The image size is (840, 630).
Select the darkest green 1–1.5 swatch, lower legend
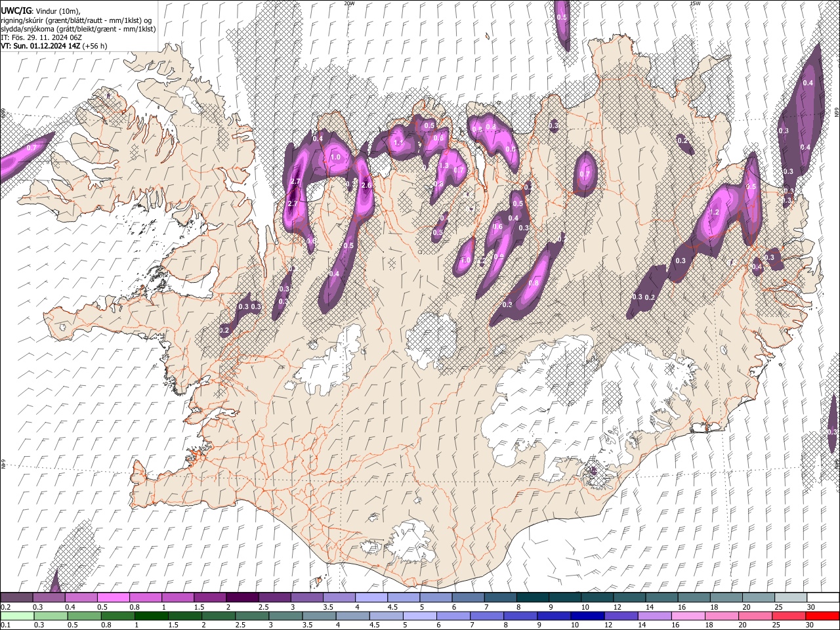(151, 616)
